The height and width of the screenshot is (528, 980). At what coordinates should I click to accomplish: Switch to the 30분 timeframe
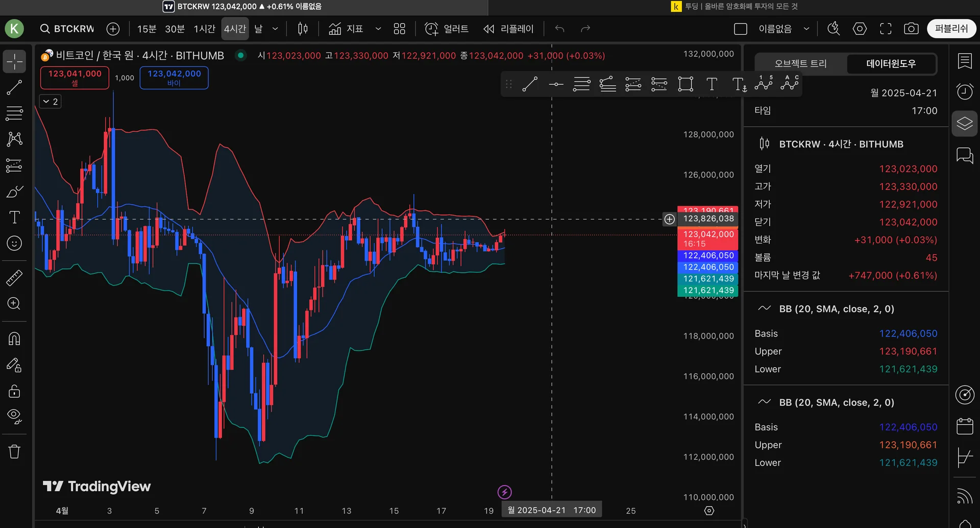coord(175,29)
